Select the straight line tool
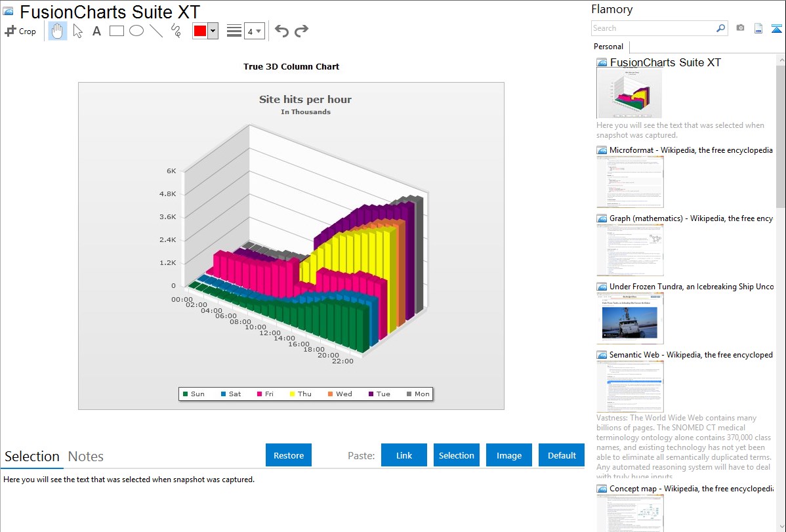This screenshot has width=786, height=532. (x=156, y=31)
